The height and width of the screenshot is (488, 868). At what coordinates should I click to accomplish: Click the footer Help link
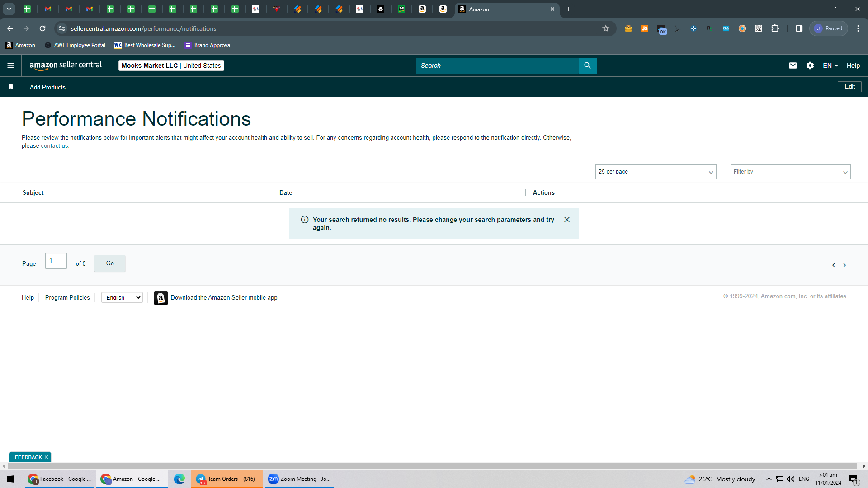(28, 297)
